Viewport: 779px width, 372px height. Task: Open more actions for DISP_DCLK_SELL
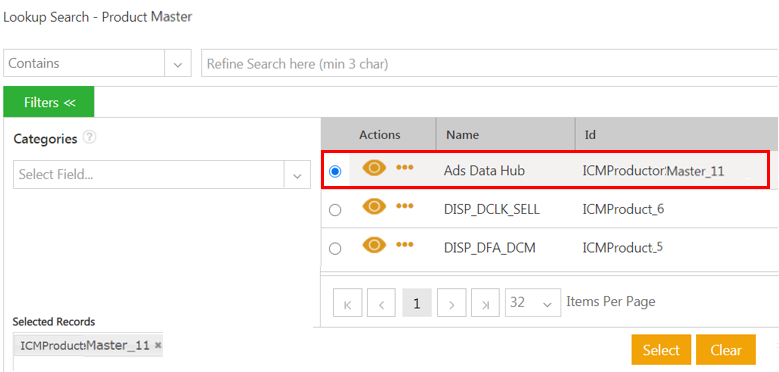[x=405, y=207]
